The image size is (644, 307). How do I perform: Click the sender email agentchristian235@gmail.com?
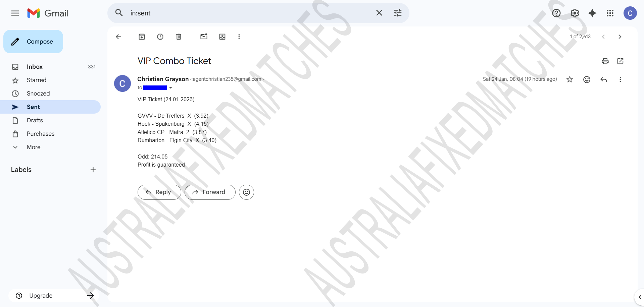[x=227, y=79]
